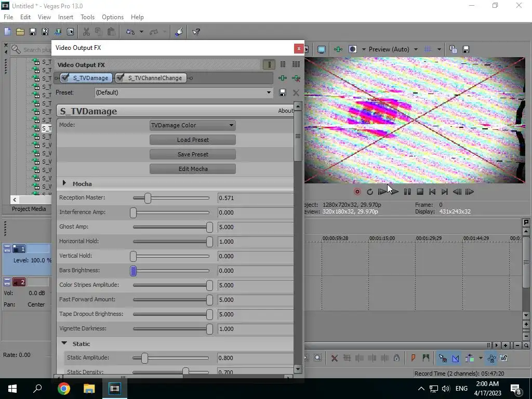The image size is (532, 399).
Task: Click the Save Preset button in S_TVDamage
Action: (x=192, y=154)
